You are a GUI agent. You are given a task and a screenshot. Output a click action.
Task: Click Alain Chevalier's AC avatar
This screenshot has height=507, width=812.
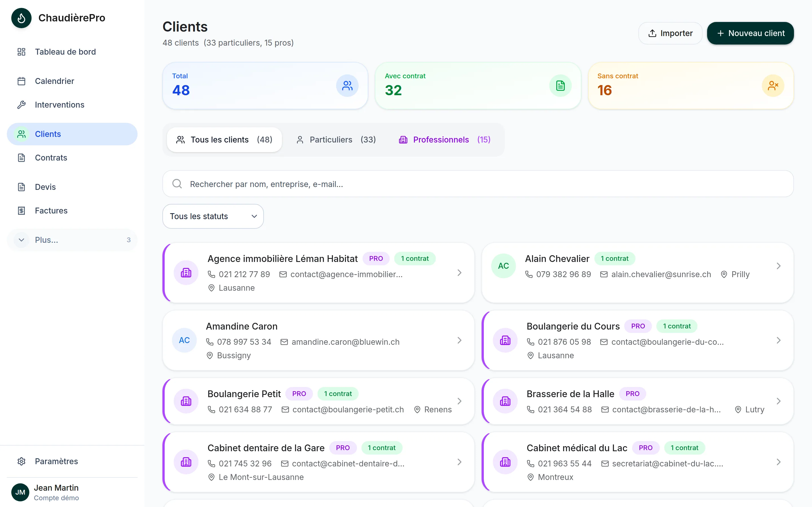[503, 266]
